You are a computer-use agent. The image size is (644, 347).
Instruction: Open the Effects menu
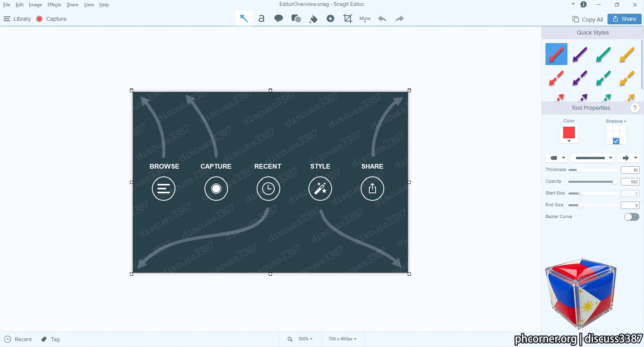(54, 5)
